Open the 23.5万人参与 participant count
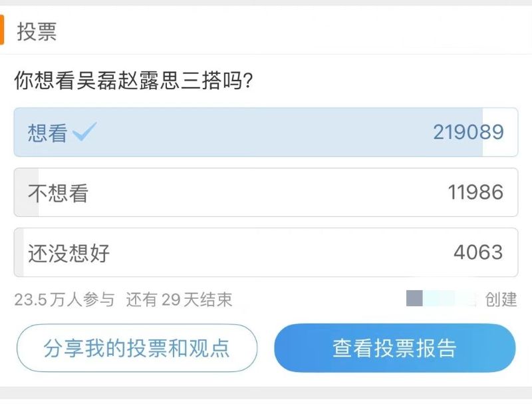Image resolution: width=532 pixels, height=404 pixels. tap(65, 300)
